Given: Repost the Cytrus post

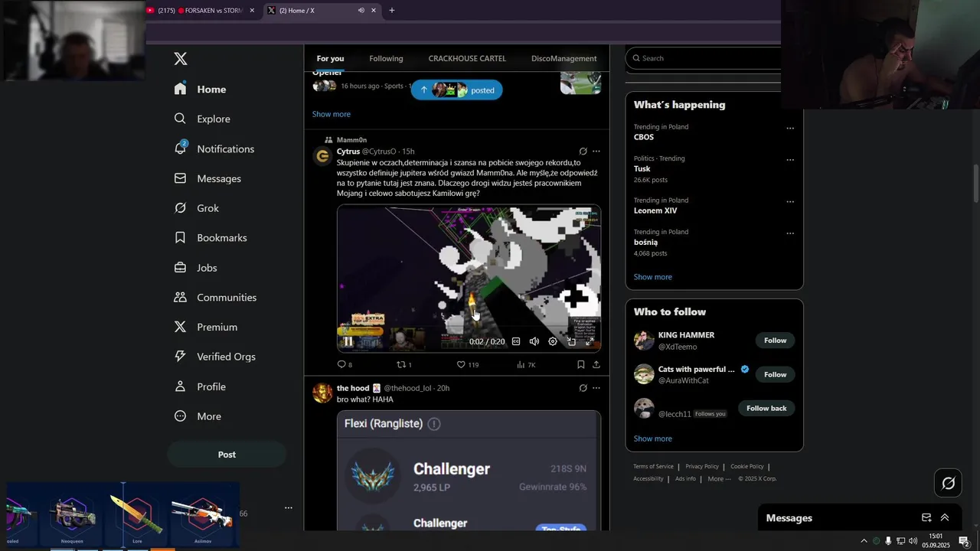Looking at the screenshot, I should pos(403,365).
